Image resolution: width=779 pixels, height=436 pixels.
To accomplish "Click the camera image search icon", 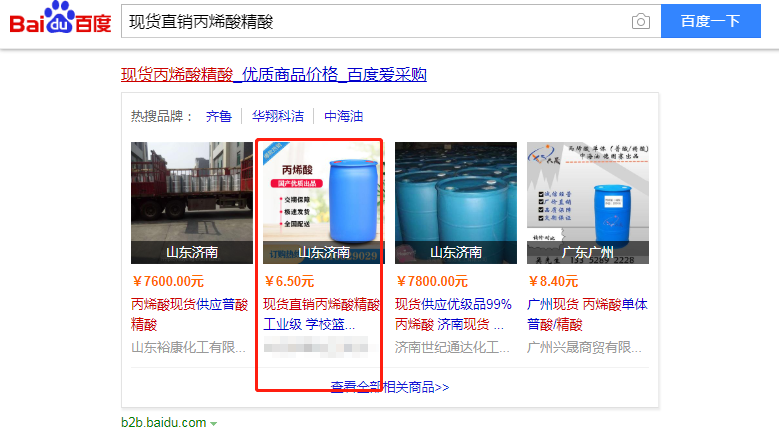I will point(640,21).
